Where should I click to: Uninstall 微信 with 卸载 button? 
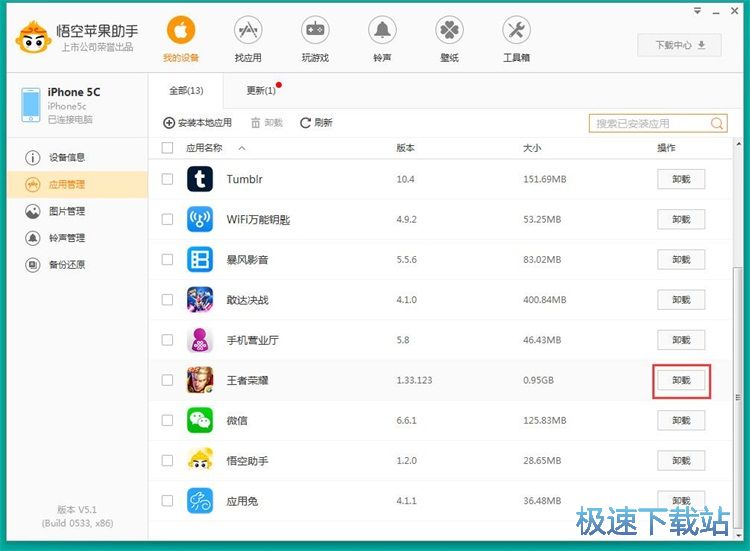point(681,420)
